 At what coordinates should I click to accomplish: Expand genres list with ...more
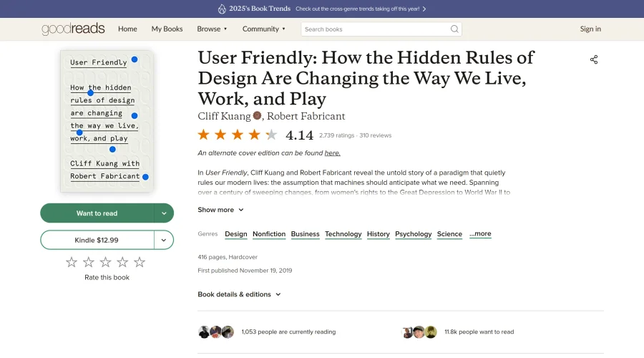[x=480, y=234]
